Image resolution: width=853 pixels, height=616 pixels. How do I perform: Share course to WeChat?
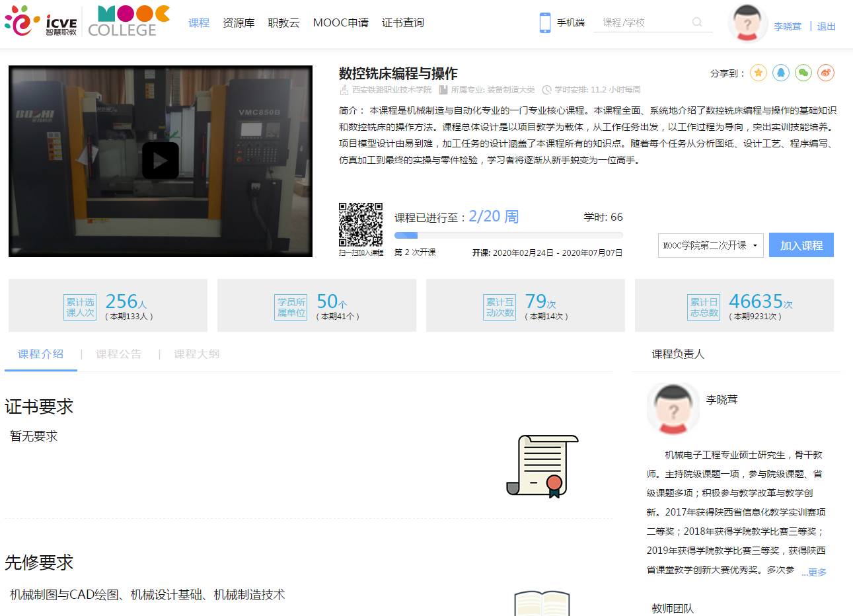tap(803, 73)
